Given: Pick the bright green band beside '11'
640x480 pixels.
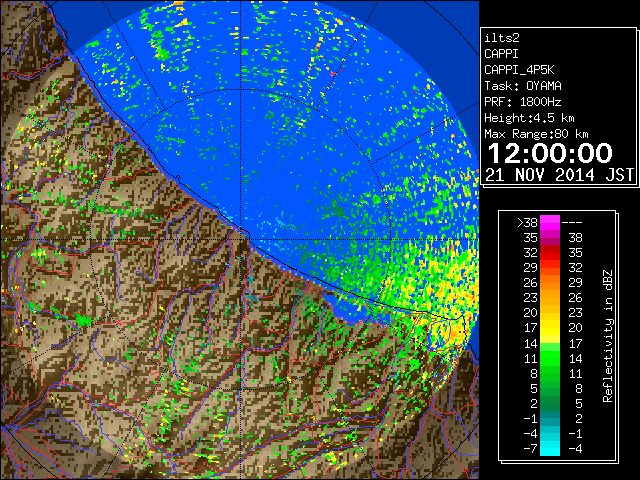Looking at the screenshot, I should [550, 358].
